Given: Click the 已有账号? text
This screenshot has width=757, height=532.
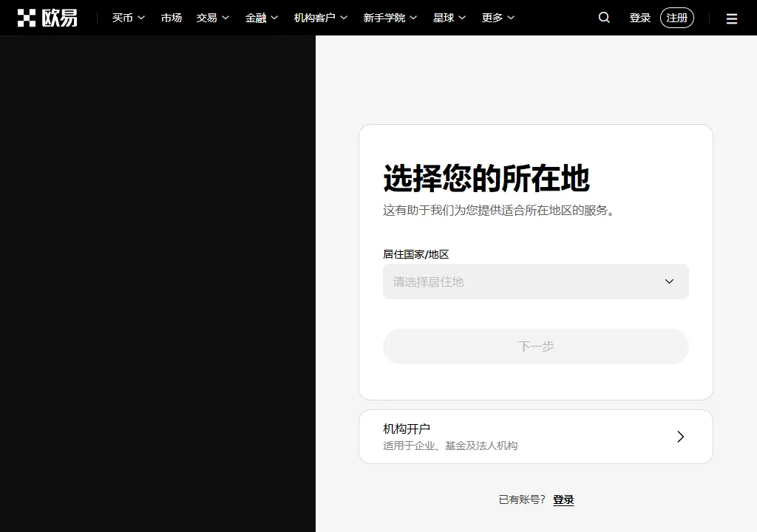Looking at the screenshot, I should [522, 499].
